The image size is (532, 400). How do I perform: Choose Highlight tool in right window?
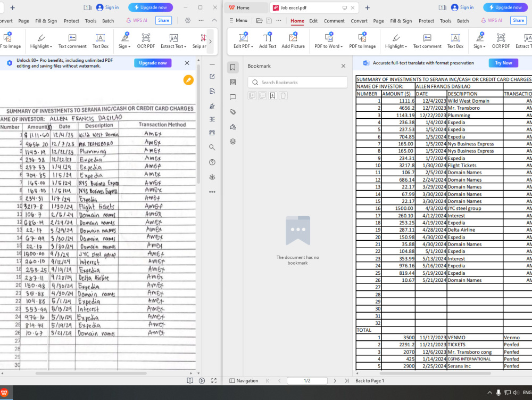point(396,41)
